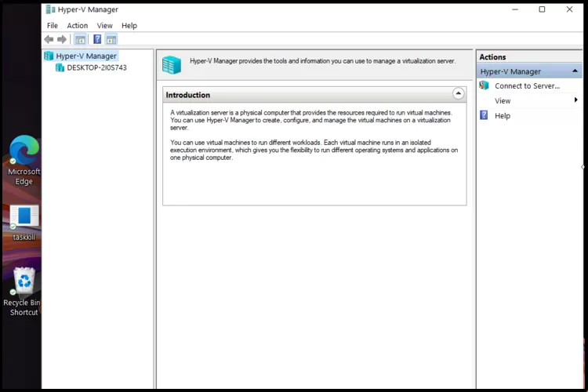This screenshot has height=392, width=588.
Task: Go forward with the toolbar Forward arrow
Action: 62,39
